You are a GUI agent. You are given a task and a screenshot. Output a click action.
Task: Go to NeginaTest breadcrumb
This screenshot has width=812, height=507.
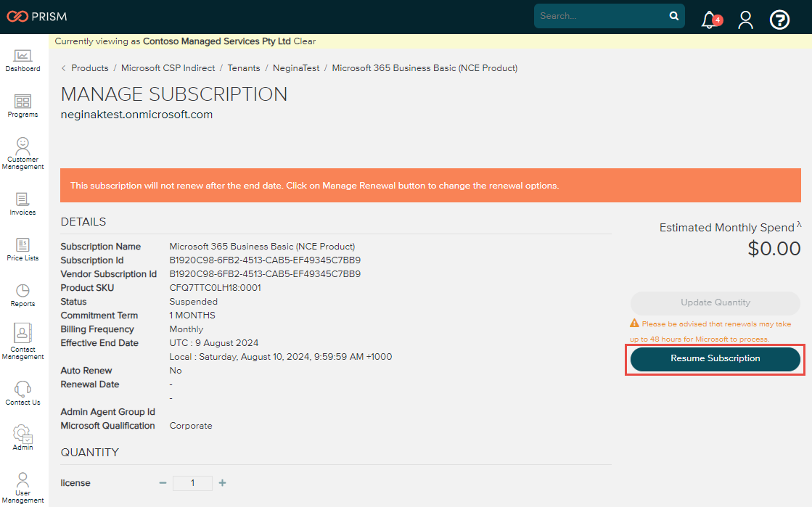[x=296, y=68]
